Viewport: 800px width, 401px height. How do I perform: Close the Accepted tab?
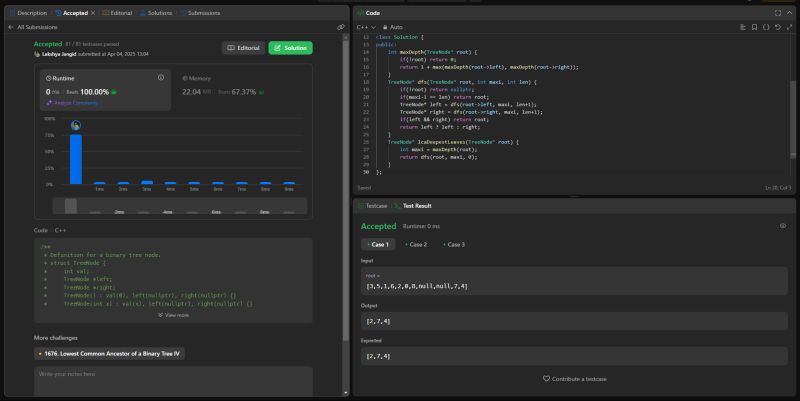(x=93, y=13)
